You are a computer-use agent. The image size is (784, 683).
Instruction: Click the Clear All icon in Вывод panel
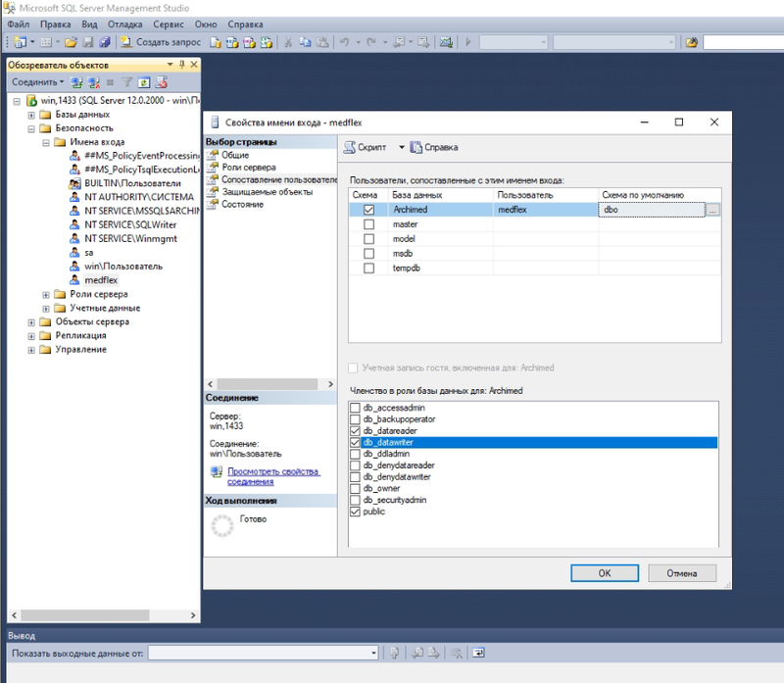456,653
